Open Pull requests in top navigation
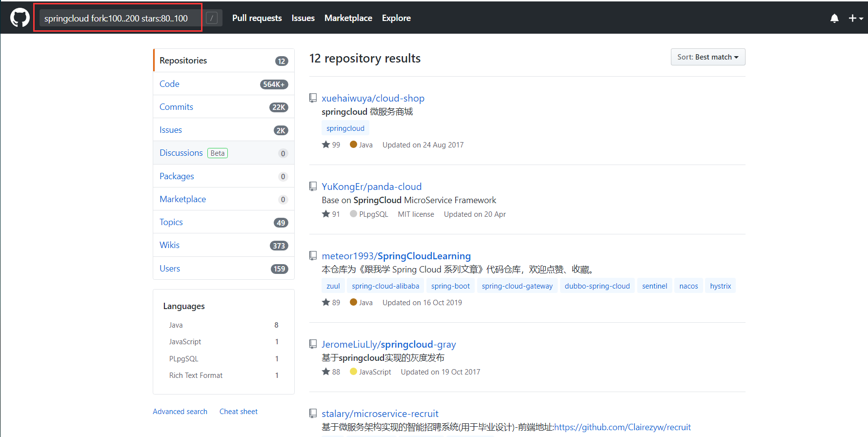 (x=257, y=18)
